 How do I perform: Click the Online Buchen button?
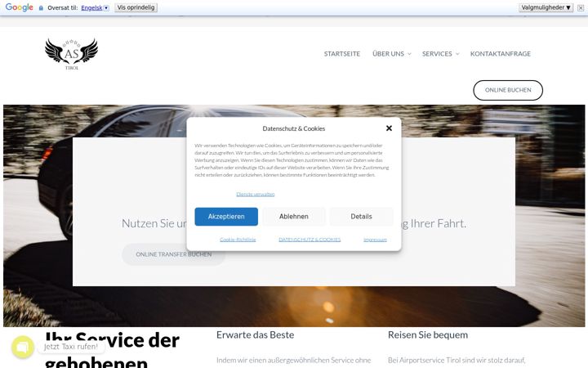coord(508,90)
